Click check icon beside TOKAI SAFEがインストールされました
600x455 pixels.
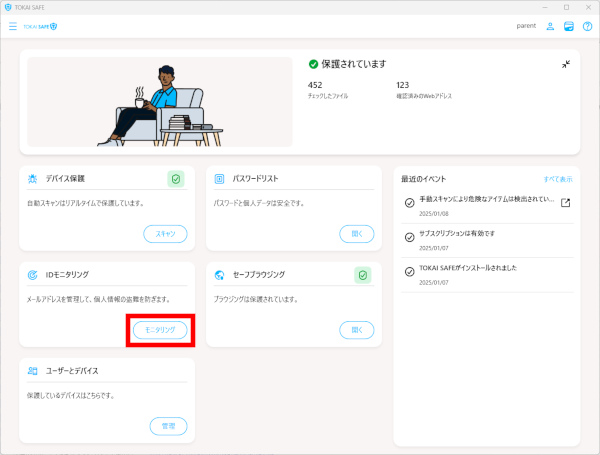point(409,272)
